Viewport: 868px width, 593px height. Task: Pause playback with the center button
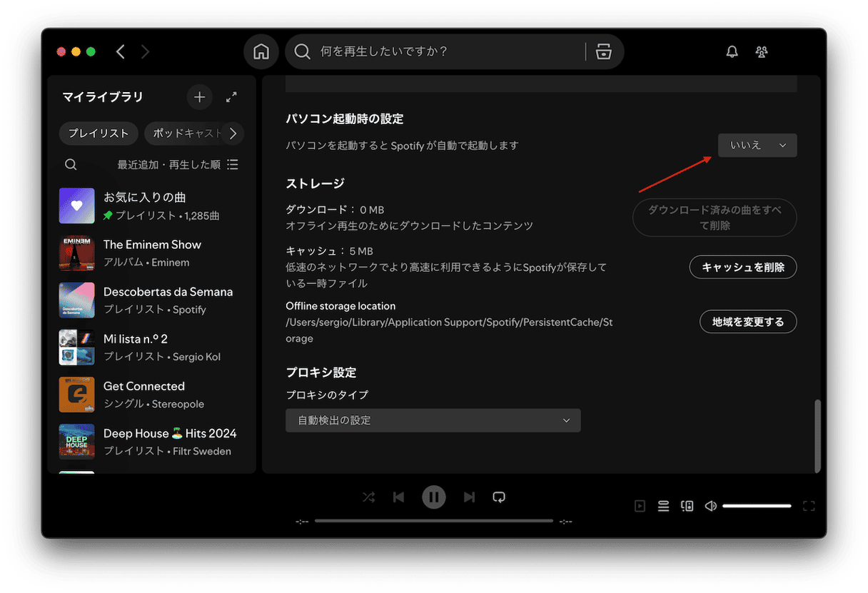(x=433, y=497)
